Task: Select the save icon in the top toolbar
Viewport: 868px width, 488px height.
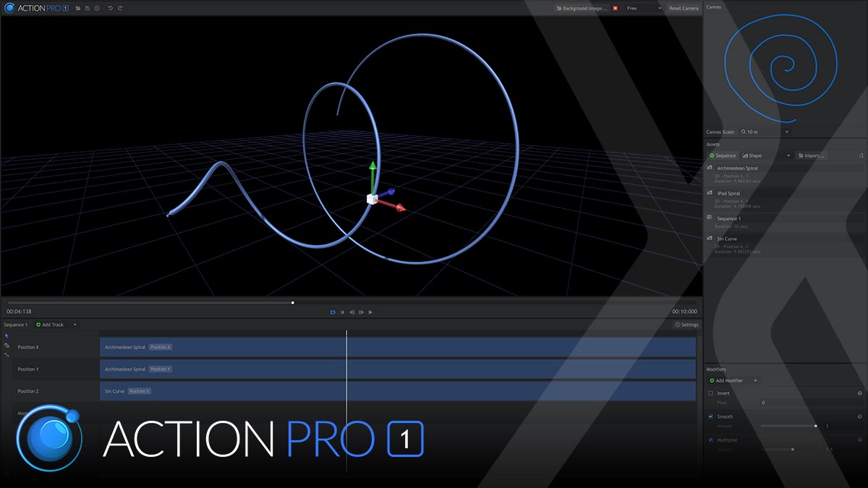Action: (88, 8)
